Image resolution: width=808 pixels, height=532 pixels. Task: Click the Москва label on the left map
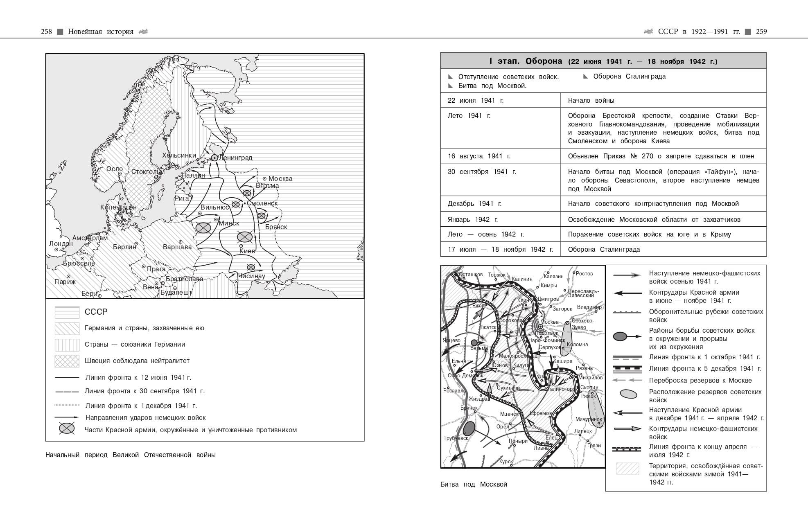click(280, 178)
